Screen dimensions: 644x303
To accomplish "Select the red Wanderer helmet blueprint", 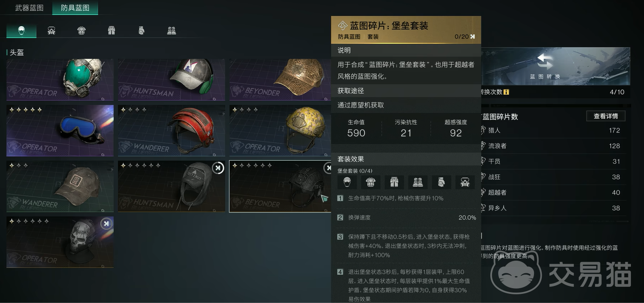I will click(x=172, y=131).
